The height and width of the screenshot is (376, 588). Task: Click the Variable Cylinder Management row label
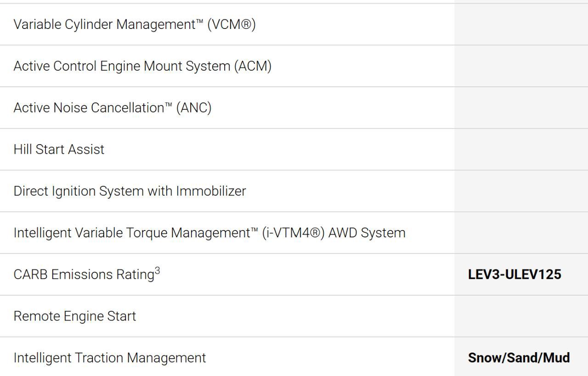135,24
